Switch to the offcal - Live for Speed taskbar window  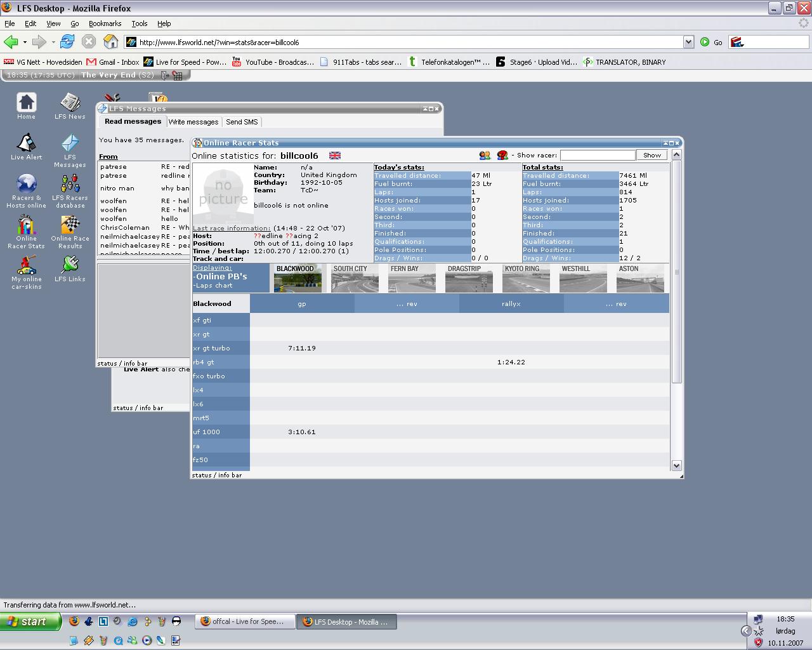246,621
